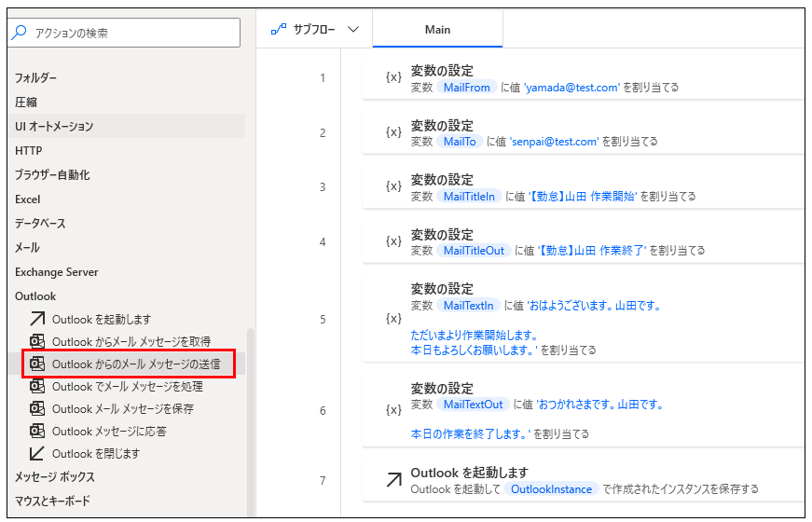The height and width of the screenshot is (522, 812).
Task: Click the ただいまより作業開始します。 text line
Action: (475, 335)
